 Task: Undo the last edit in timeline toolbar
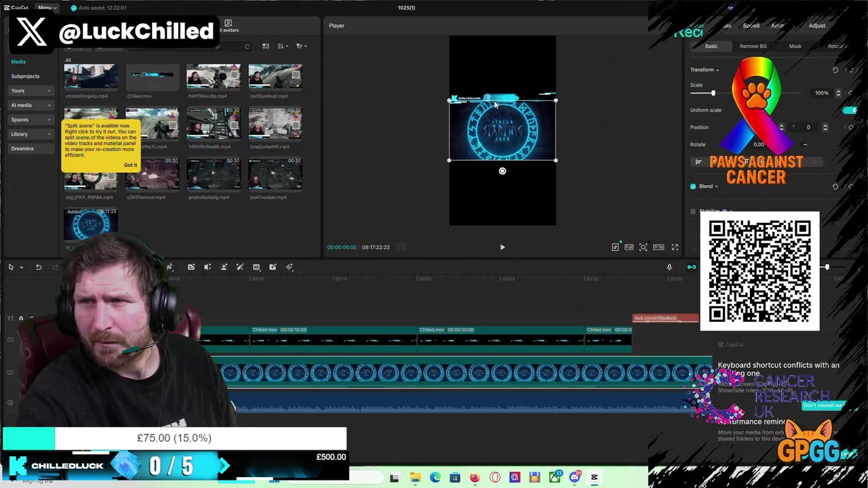click(39, 267)
